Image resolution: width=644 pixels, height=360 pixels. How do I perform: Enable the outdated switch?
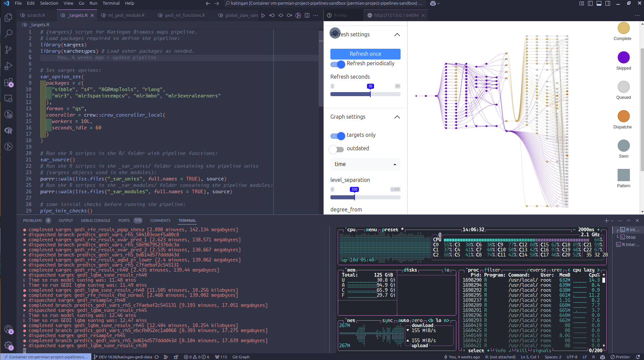[x=336, y=149]
